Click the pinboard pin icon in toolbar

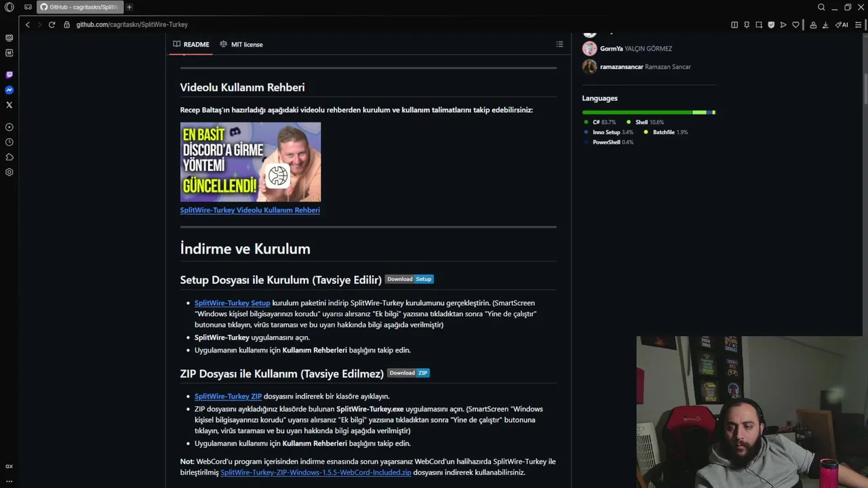coord(747,24)
